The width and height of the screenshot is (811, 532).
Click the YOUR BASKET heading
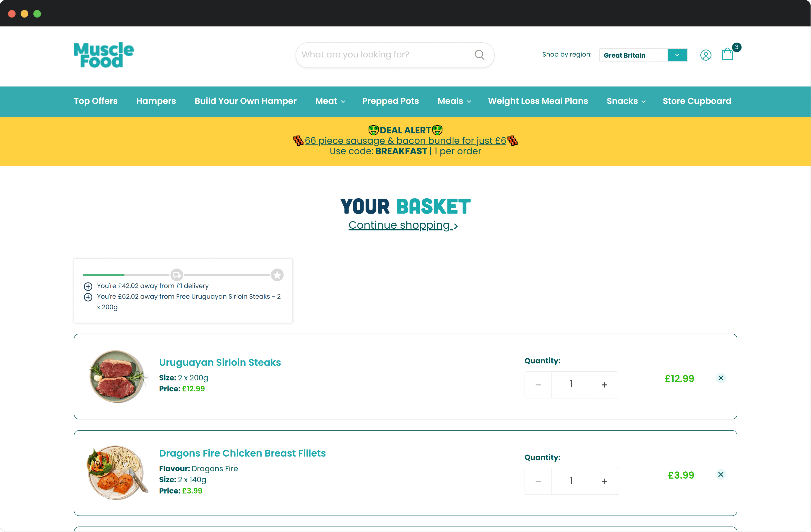click(x=405, y=206)
